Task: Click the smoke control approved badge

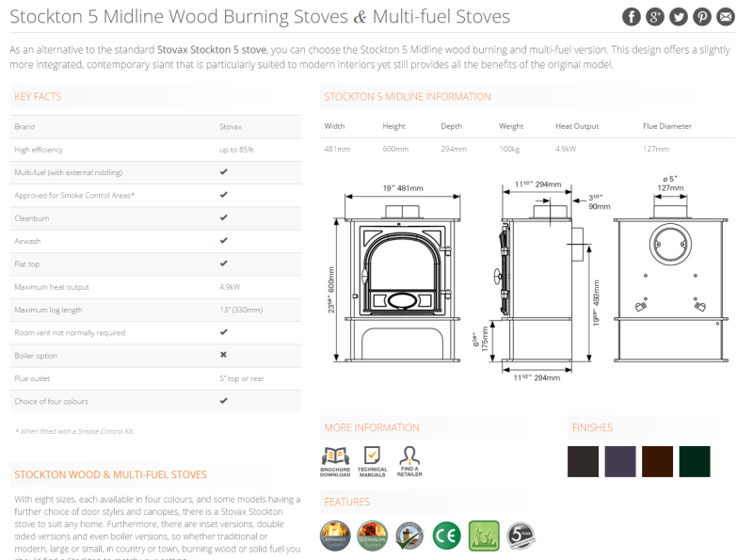Action: point(409,536)
